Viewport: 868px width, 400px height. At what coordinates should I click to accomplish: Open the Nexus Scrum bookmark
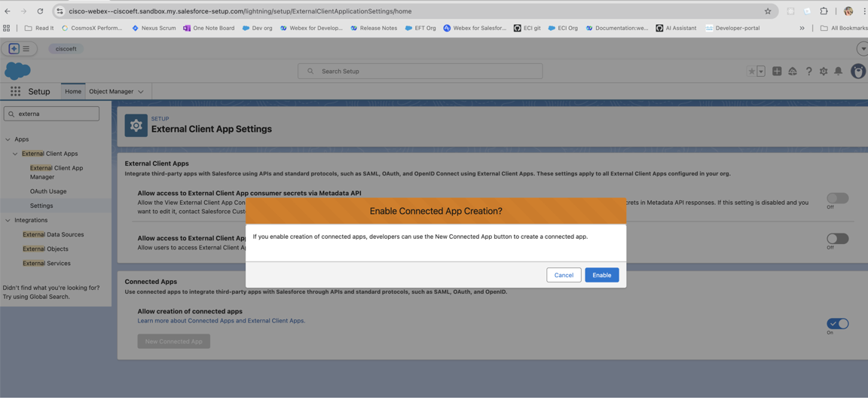click(154, 28)
